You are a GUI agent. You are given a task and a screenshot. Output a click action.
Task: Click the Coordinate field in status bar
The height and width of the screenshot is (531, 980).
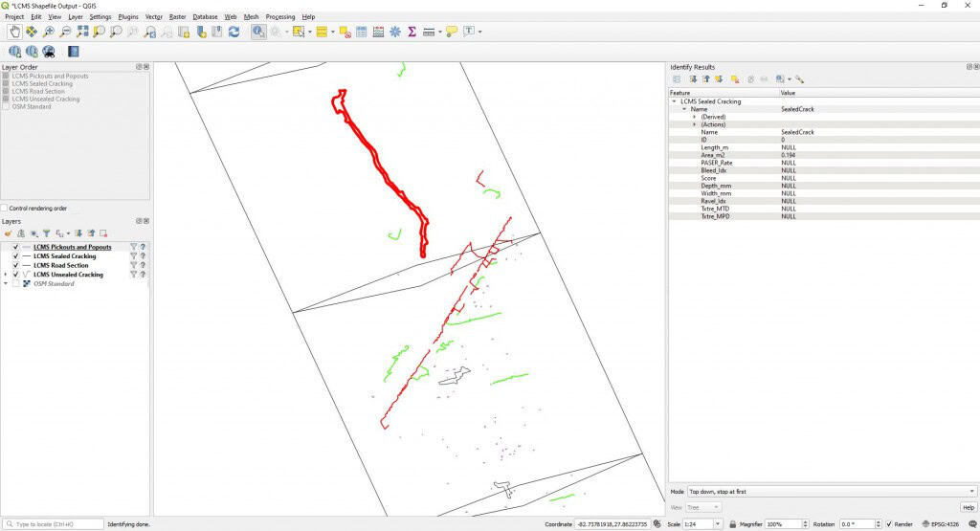point(612,524)
